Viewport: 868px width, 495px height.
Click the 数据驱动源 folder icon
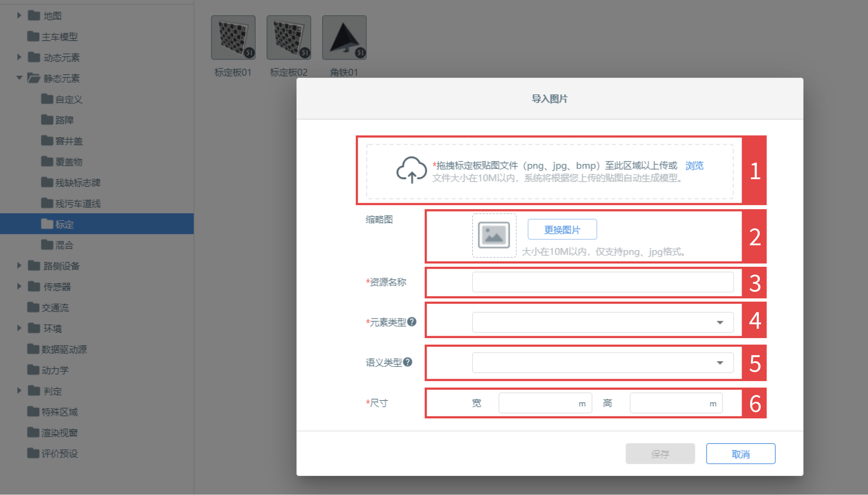click(33, 349)
